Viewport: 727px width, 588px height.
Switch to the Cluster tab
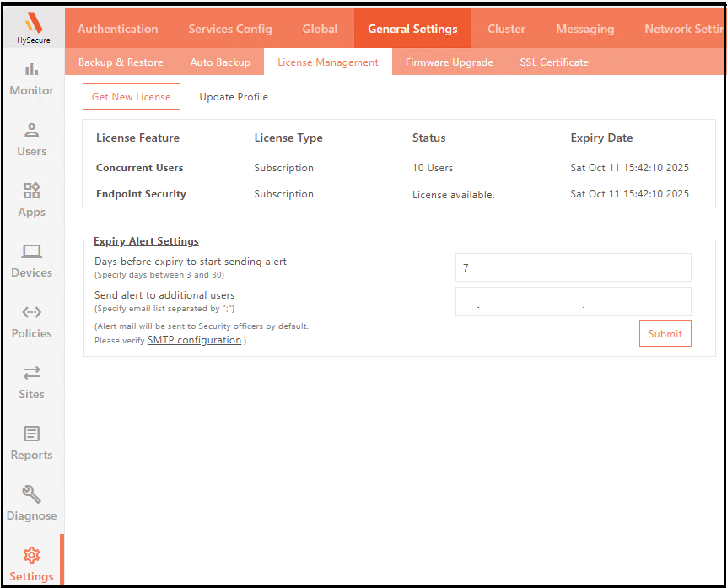coord(506,29)
